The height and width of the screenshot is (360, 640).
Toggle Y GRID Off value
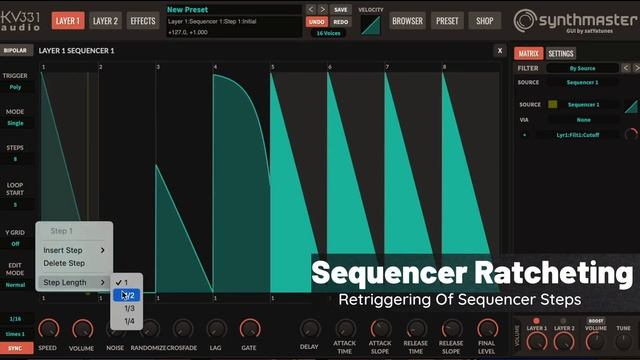[x=16, y=244]
